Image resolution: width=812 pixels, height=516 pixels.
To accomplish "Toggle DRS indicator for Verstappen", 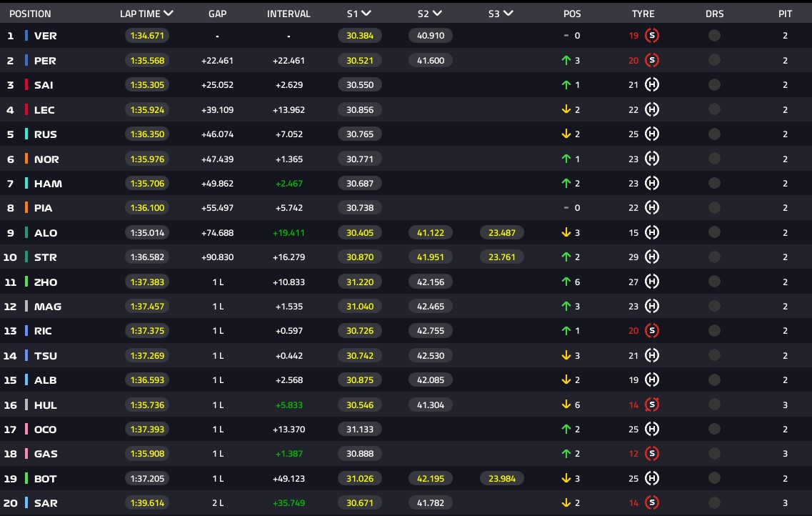I will click(714, 36).
